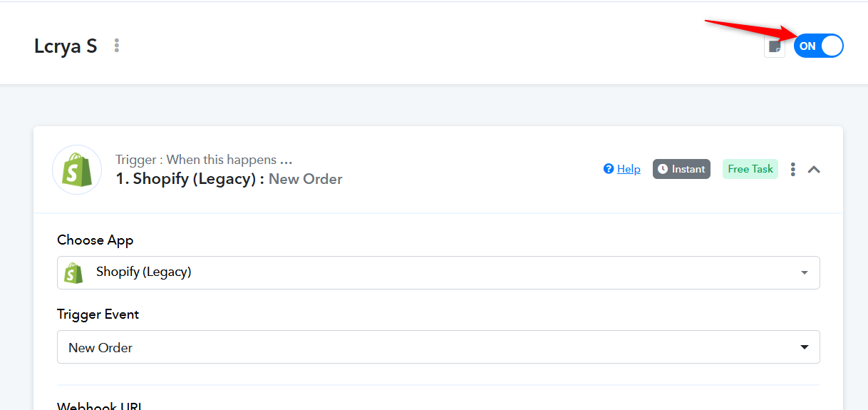868x410 pixels.
Task: Click the Instant badge
Action: (x=681, y=169)
